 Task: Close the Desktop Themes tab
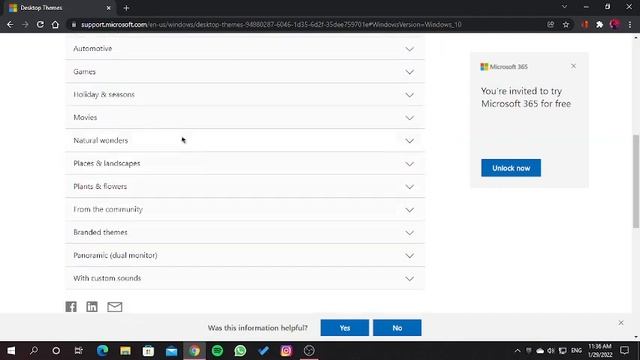click(x=109, y=8)
